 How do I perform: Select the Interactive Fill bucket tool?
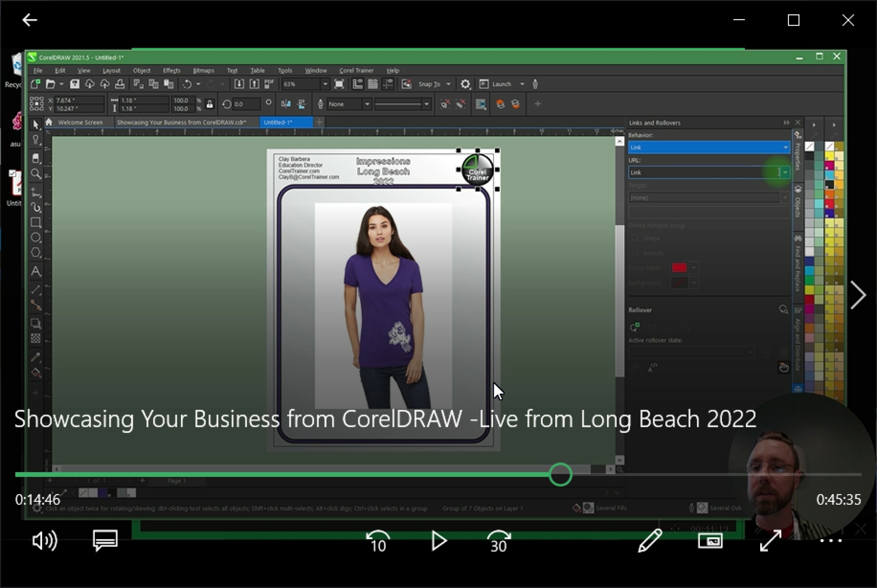(x=36, y=372)
